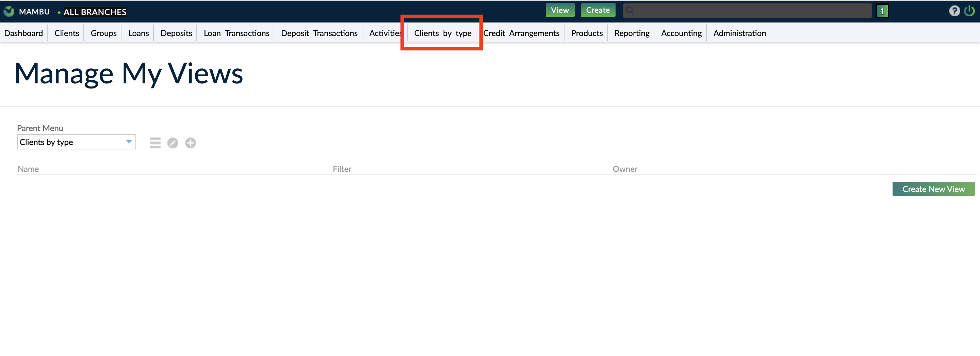Open the Reporting section
This screenshot has height=356, width=980.
[x=632, y=33]
